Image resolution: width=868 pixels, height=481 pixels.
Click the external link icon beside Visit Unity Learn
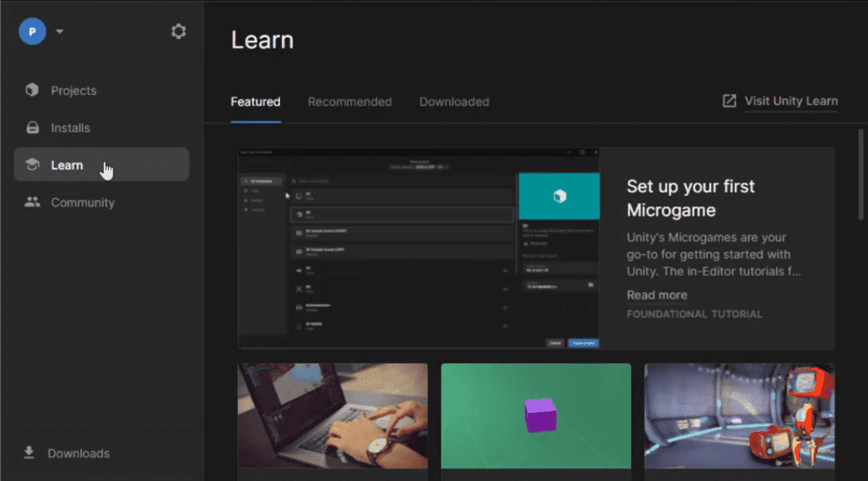[729, 101]
